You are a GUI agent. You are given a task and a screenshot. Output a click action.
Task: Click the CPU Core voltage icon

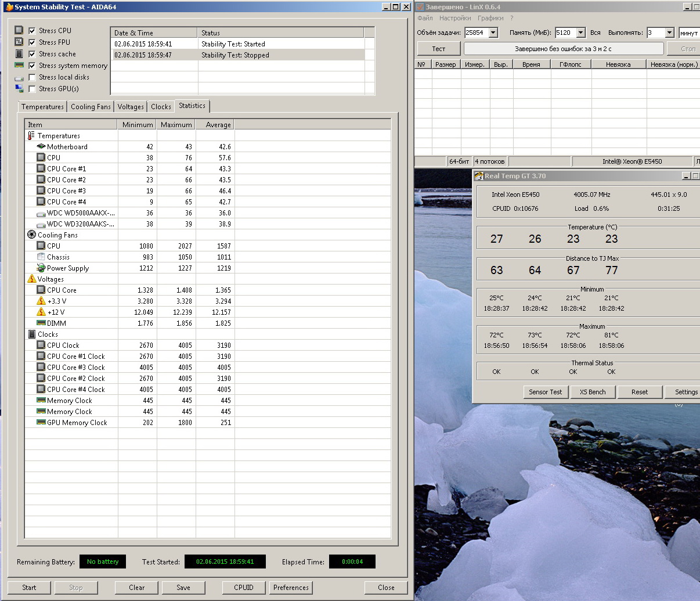[41, 290]
